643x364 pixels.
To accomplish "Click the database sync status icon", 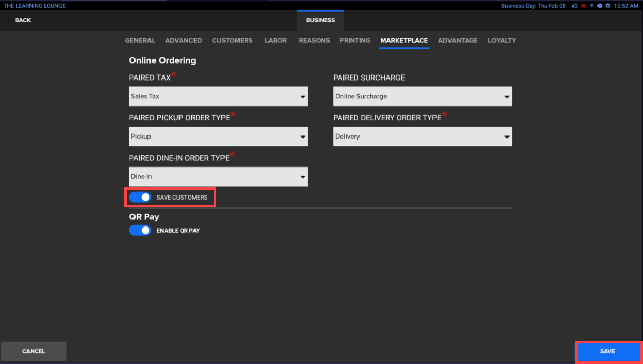I will coord(608,6).
